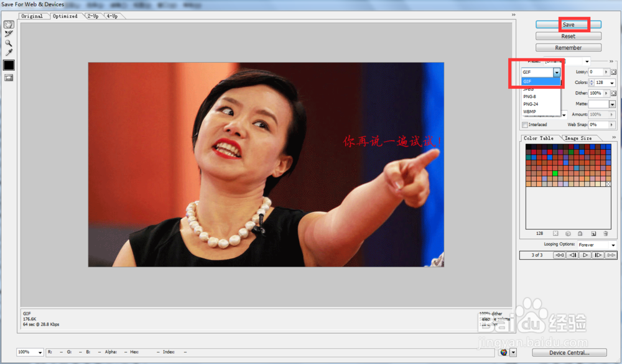Collapse the GIF file format dropdown arrow
622x364 pixels.
click(x=557, y=72)
